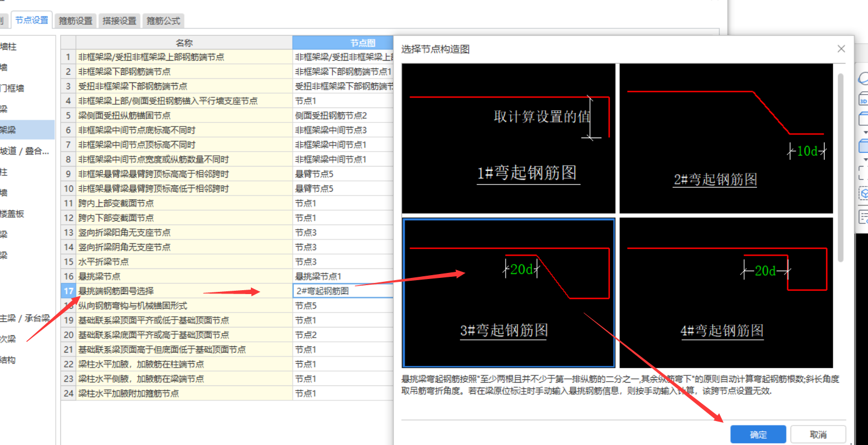Select 次梁 in the component list

pos(8,339)
